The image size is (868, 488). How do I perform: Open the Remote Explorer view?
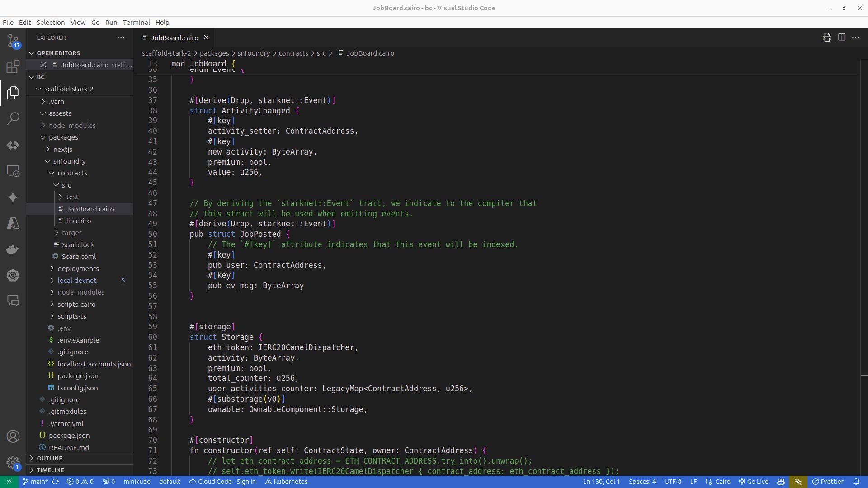tap(13, 171)
